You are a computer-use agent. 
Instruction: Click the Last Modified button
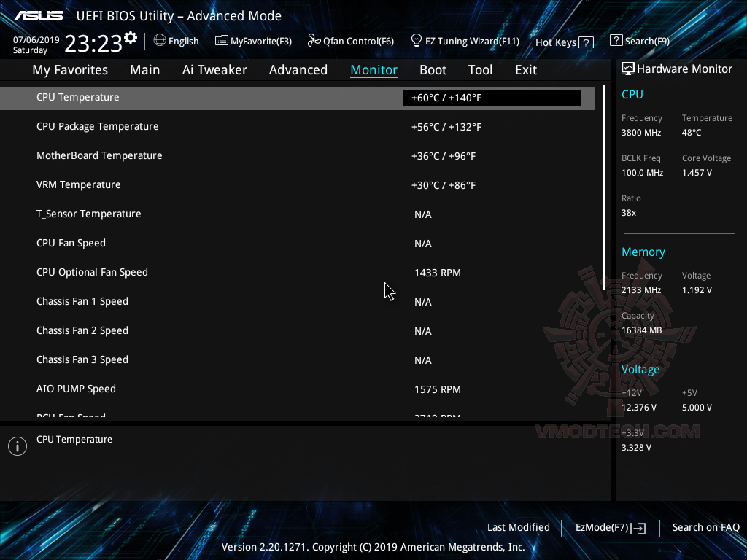[518, 527]
